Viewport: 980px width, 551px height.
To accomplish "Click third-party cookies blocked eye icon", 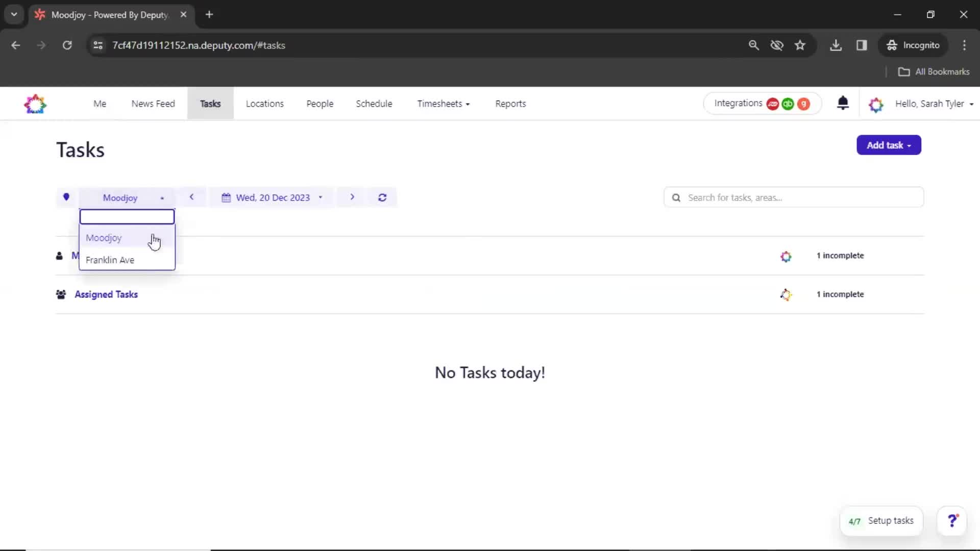I will 777,45.
